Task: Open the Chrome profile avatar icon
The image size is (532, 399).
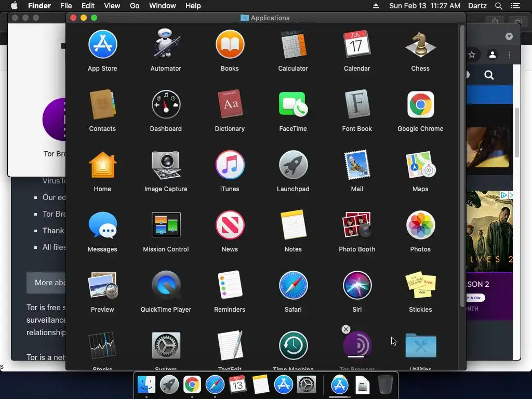Action: (x=493, y=55)
